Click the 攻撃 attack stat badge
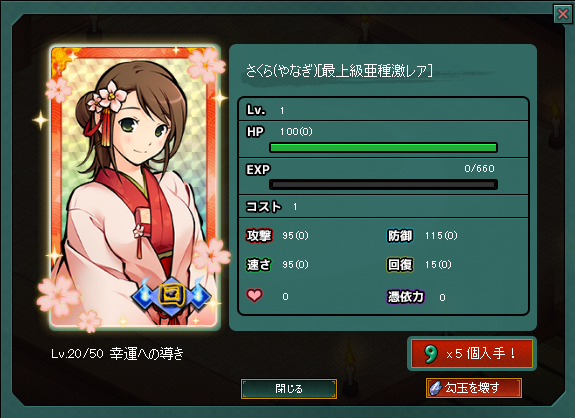Screen dimensions: 575x418 259,235
